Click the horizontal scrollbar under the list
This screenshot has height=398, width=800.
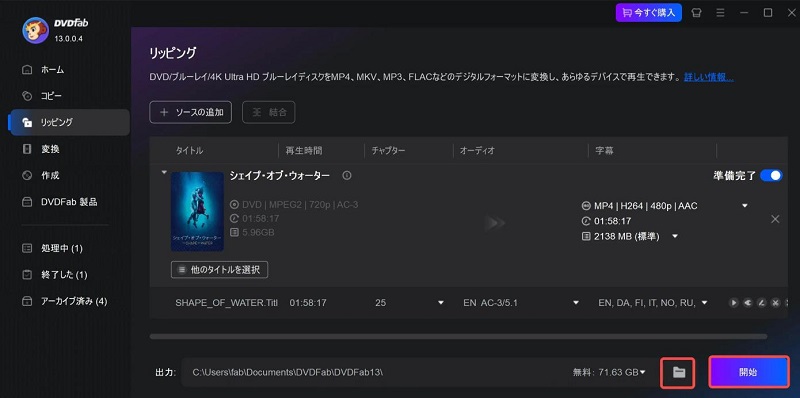pos(458,337)
